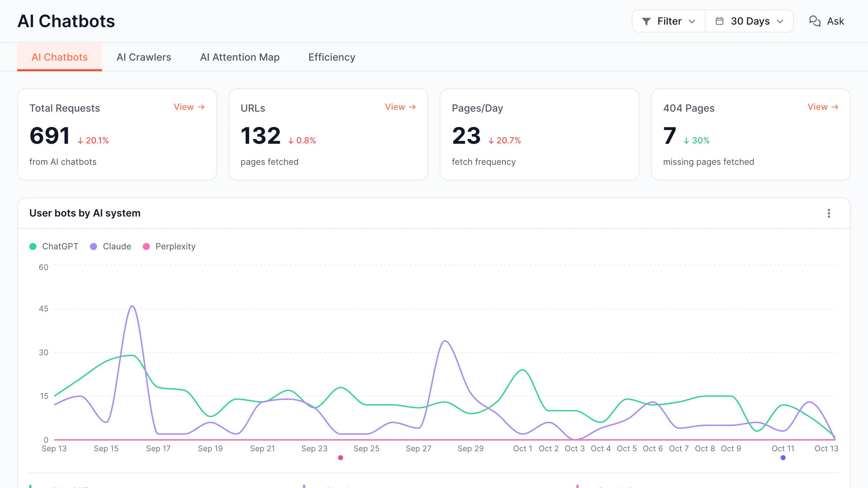Open the Efficiency tab
The image size is (868, 488).
[x=332, y=57]
